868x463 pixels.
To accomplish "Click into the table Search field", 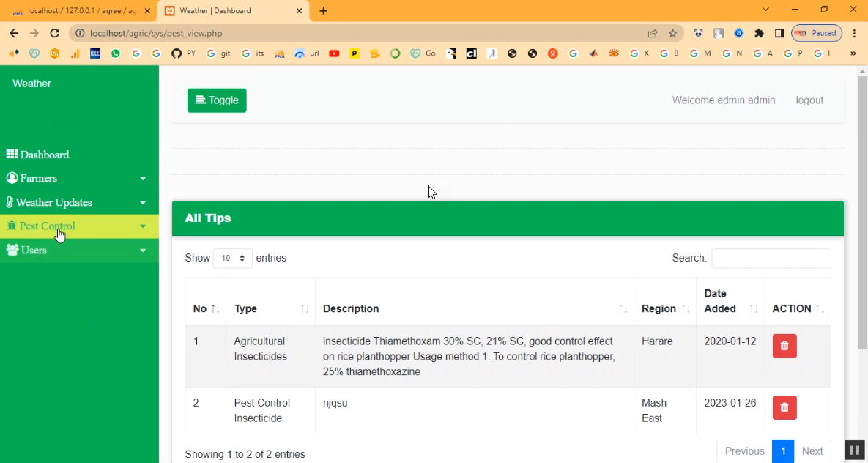I will pos(771,259).
